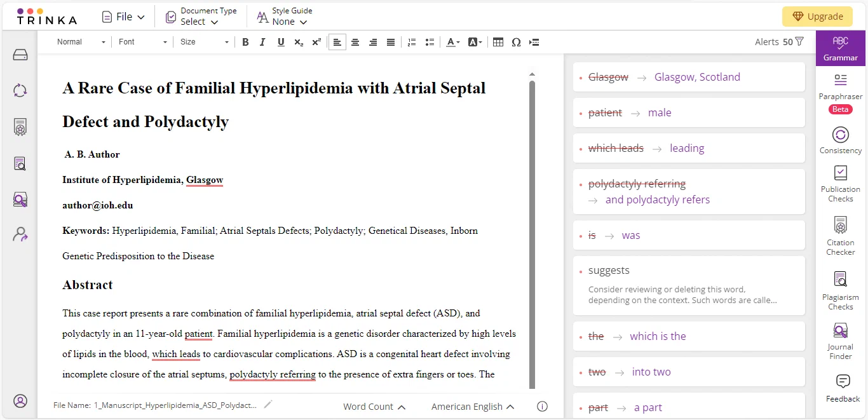This screenshot has width=868, height=420.
Task: Open the Consistency check
Action: point(841,140)
